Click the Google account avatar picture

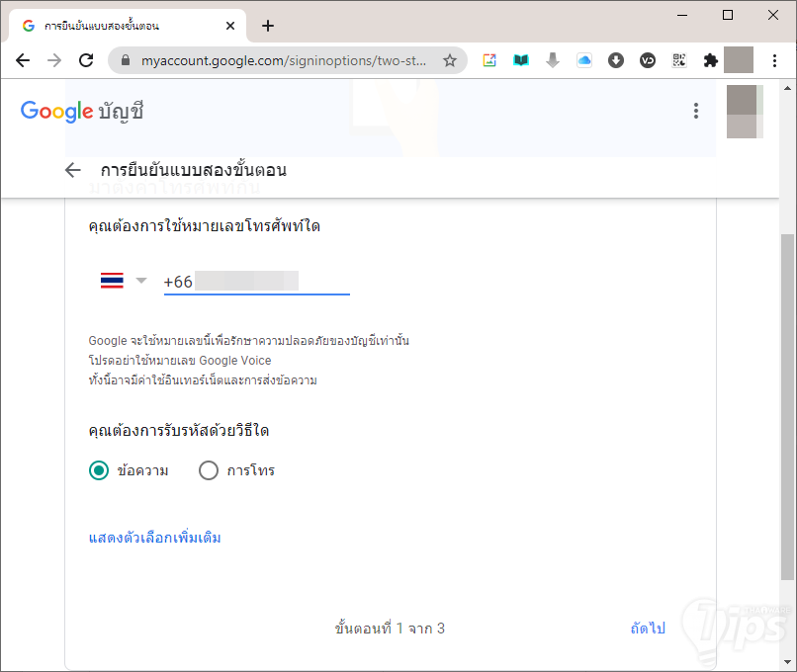745,112
